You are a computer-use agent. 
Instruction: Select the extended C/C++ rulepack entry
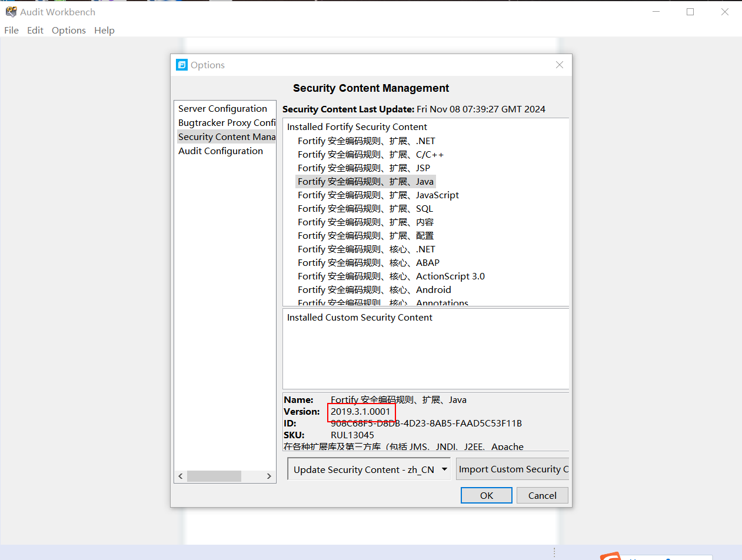point(371,155)
